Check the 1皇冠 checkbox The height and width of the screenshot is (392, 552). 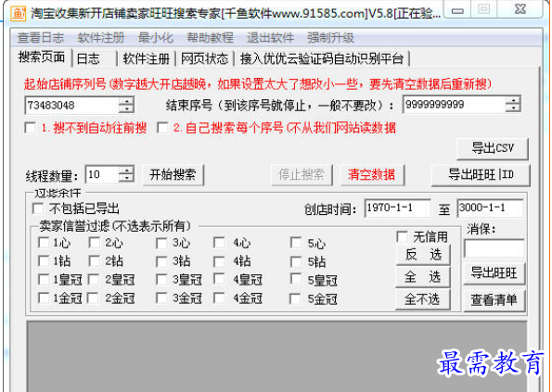44,280
